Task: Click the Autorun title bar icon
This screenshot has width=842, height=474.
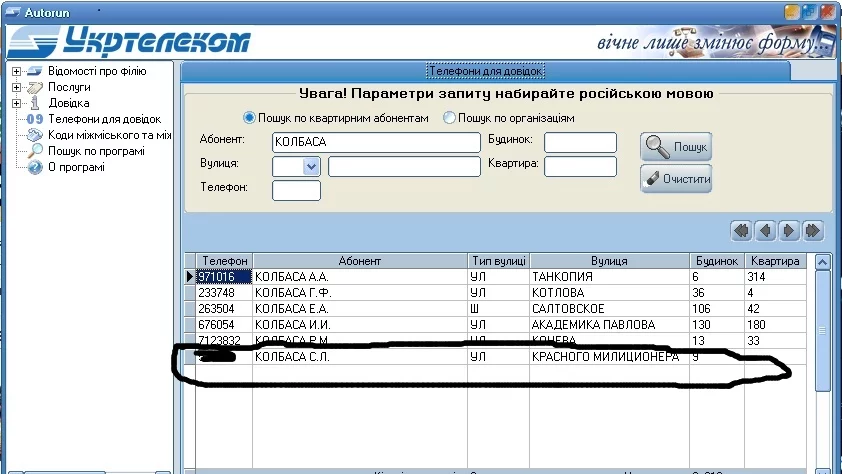Action: (x=12, y=12)
